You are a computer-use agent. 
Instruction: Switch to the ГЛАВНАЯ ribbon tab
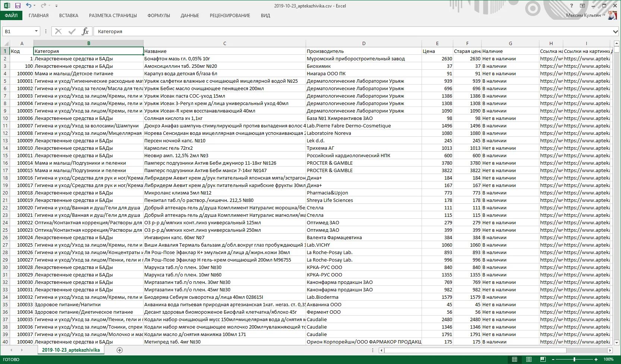[38, 16]
